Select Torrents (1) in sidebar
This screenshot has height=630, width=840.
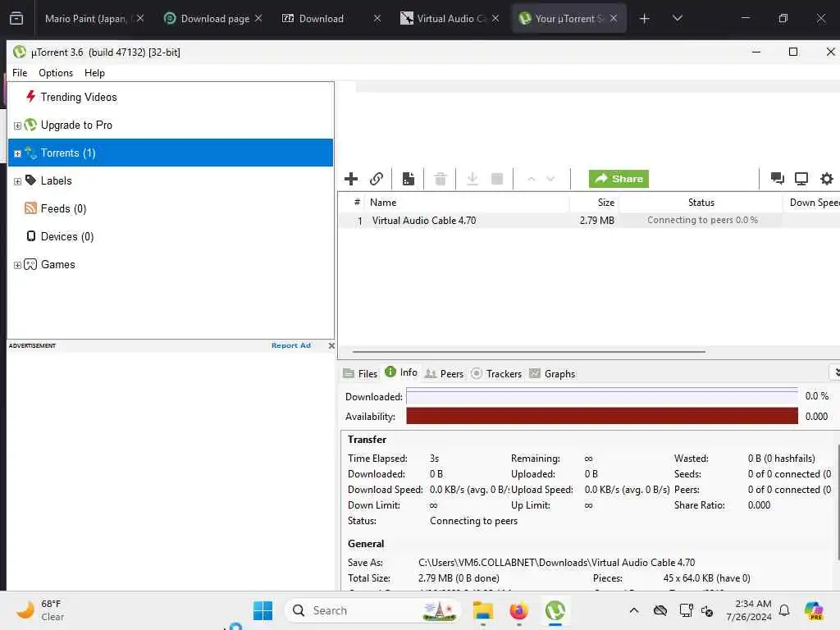click(x=171, y=153)
